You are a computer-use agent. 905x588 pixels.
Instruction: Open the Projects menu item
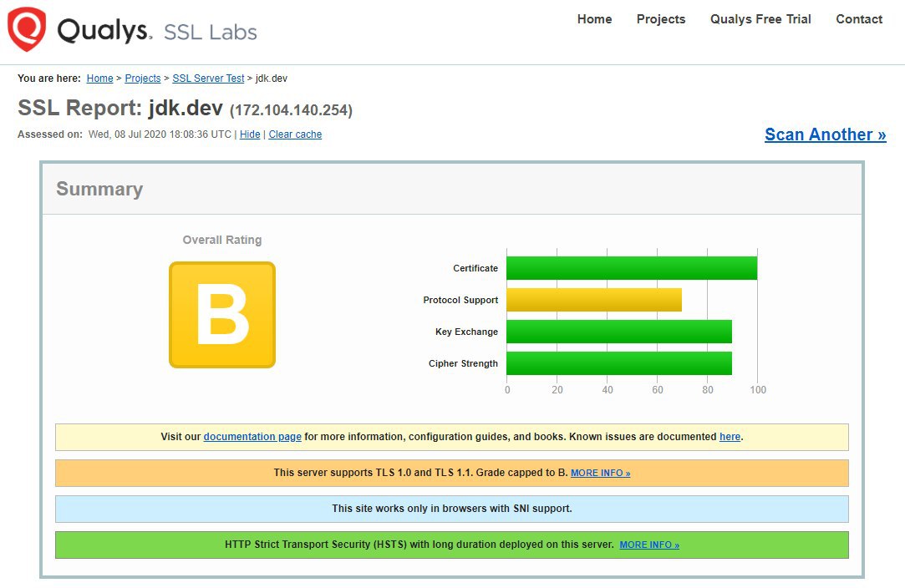coord(661,19)
